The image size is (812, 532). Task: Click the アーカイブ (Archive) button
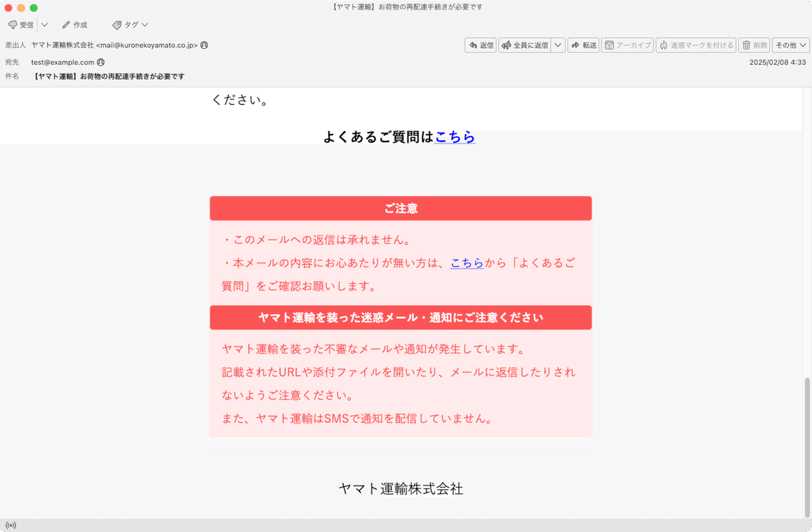627,45
